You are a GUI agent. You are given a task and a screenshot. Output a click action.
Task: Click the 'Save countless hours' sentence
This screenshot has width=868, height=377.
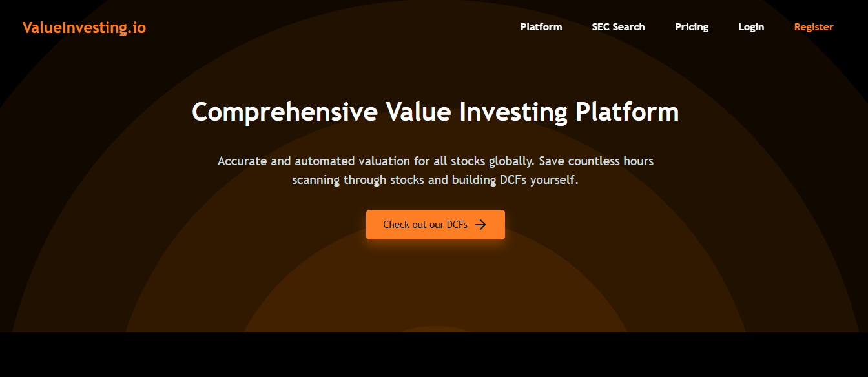coord(597,161)
